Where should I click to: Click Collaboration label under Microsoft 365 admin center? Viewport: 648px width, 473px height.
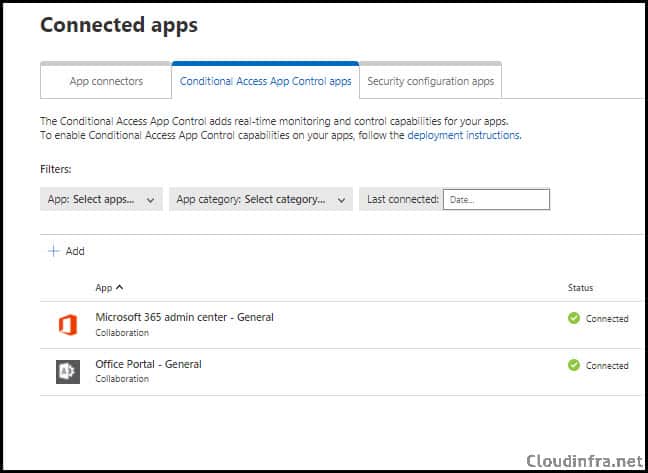(x=122, y=333)
